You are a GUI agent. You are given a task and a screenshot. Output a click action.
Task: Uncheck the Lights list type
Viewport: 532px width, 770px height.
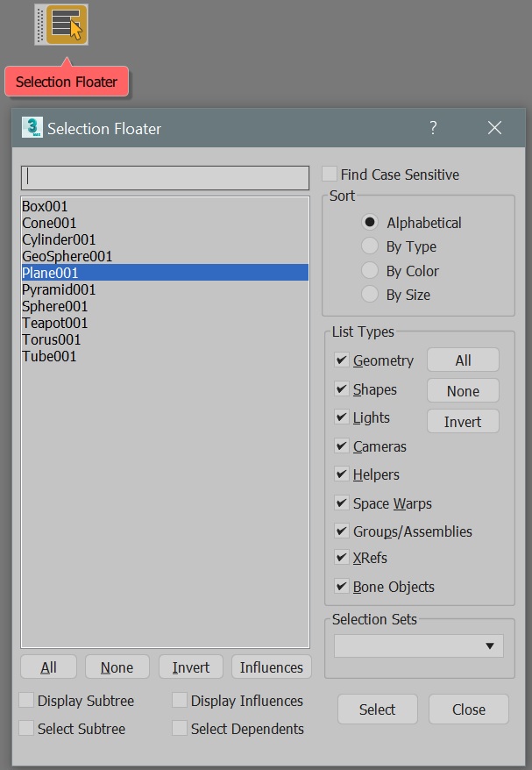pos(340,417)
